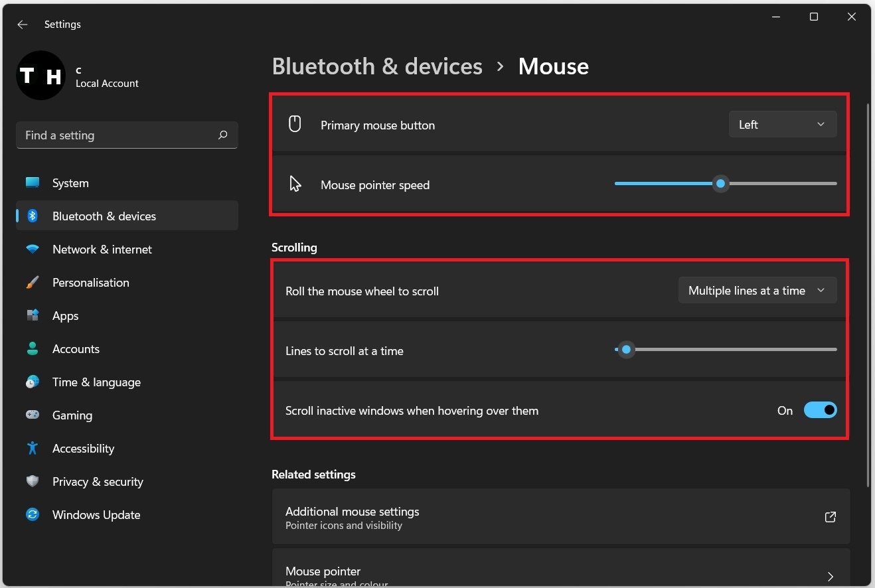Click the Bluetooth & devices breadcrumb
The width and height of the screenshot is (875, 588).
click(x=377, y=66)
